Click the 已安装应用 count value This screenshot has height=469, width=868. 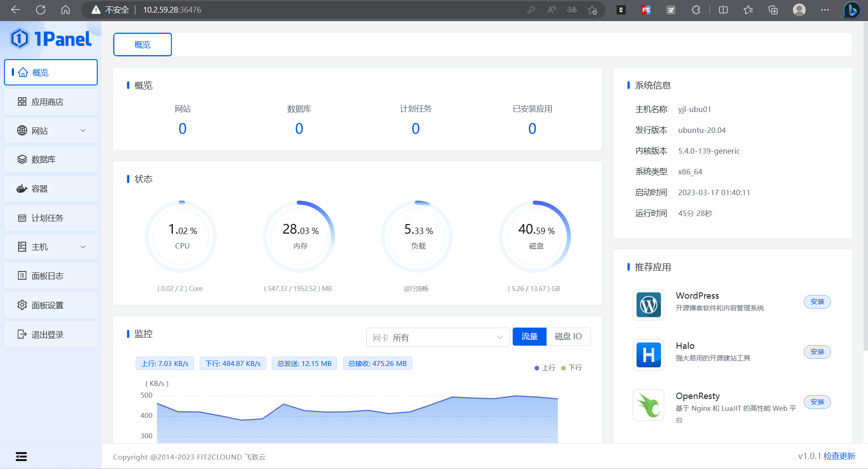coord(533,129)
